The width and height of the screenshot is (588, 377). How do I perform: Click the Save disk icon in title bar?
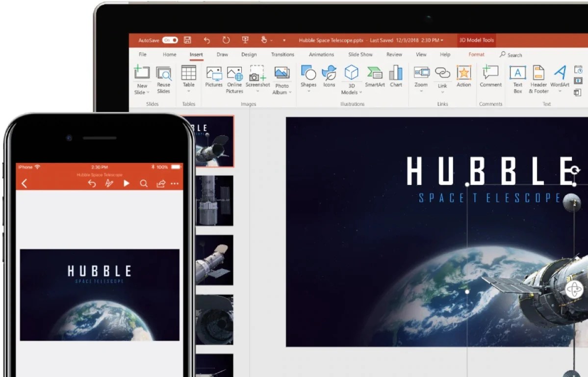[x=187, y=40]
